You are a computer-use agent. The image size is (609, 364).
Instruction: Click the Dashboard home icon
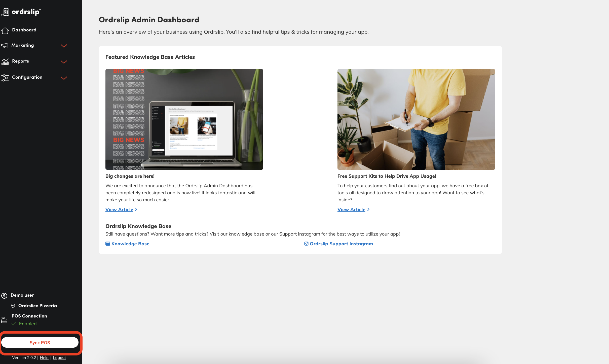(5, 30)
